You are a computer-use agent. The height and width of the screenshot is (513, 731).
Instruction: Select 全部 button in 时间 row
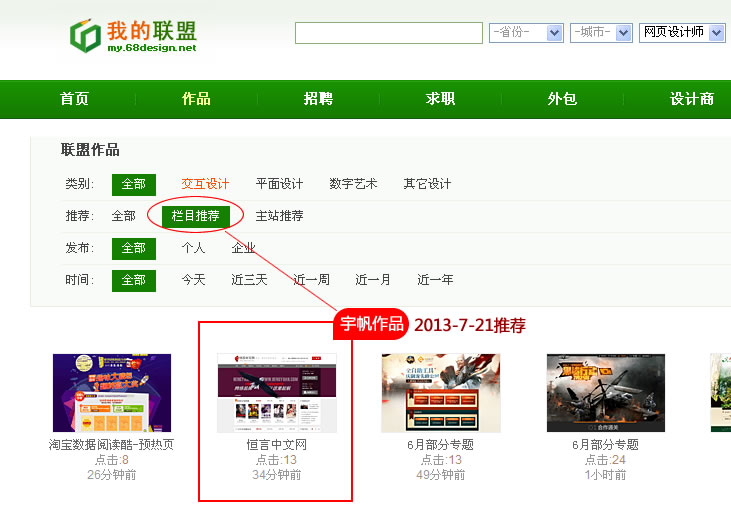point(133,280)
